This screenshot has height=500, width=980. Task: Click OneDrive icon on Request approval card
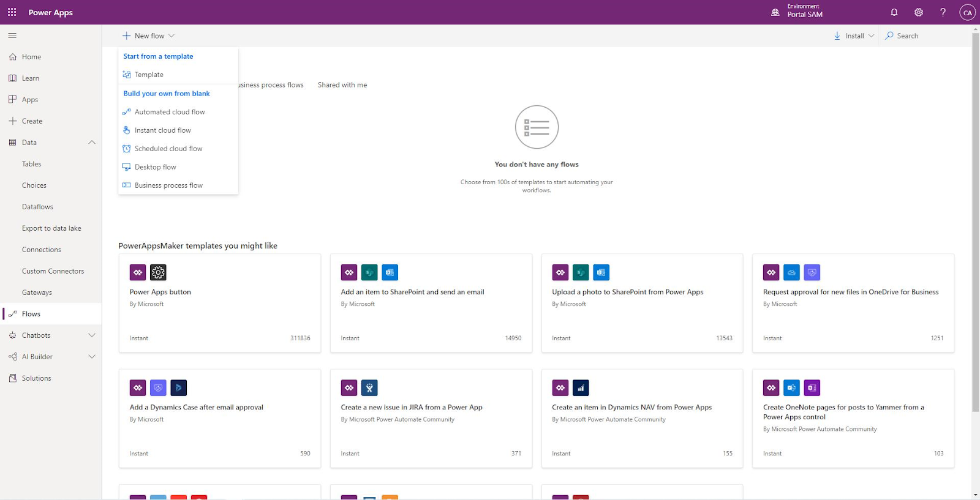[791, 272]
